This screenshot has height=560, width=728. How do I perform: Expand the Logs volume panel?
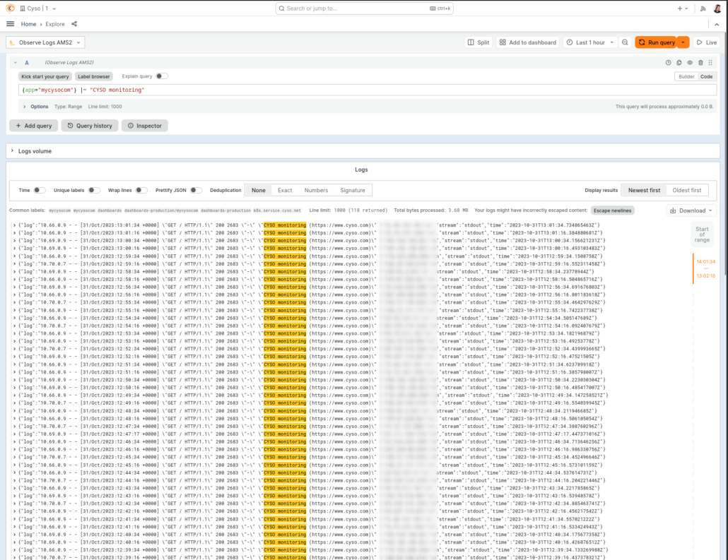(x=13, y=151)
